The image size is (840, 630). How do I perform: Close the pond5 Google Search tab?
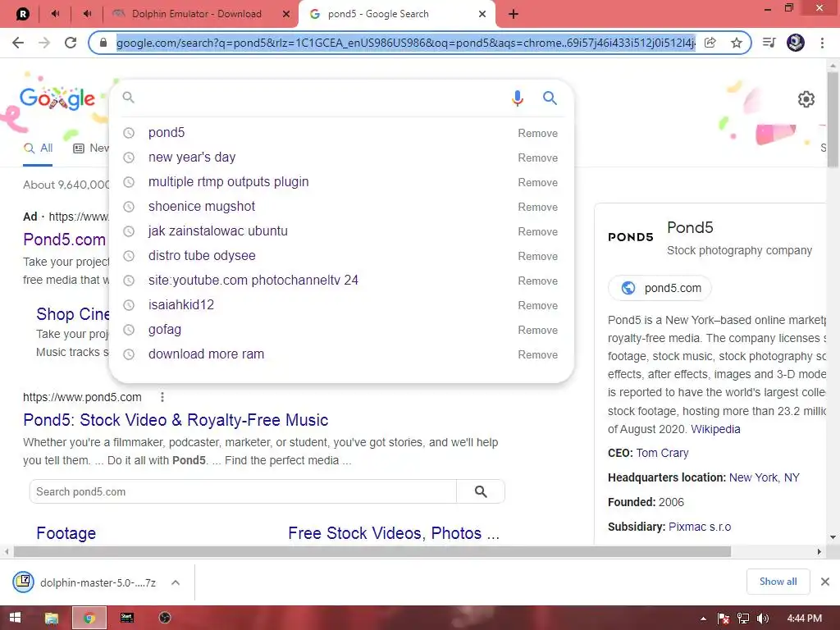(x=482, y=14)
